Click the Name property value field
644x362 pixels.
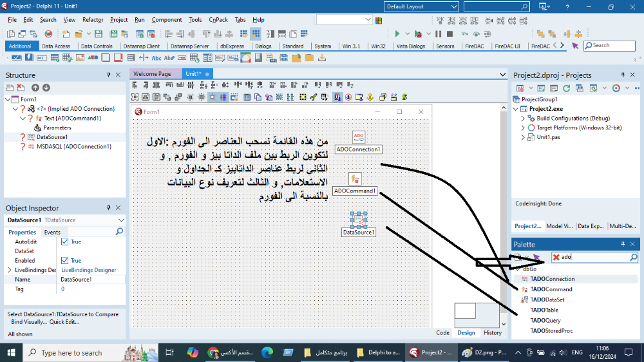[91, 280]
